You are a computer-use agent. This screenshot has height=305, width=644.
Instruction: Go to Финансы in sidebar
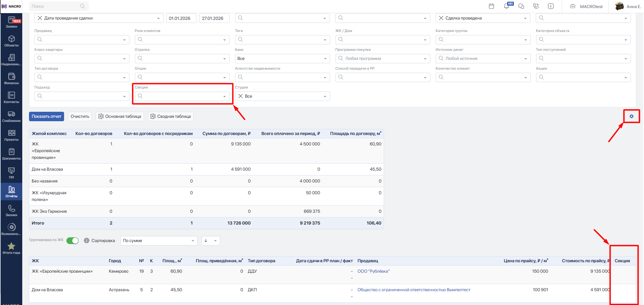click(x=11, y=79)
